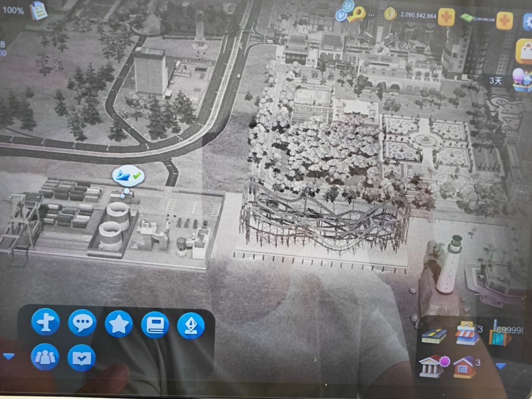Click the '3天' timer label
Screen dimensions: 532x399
click(x=496, y=81)
